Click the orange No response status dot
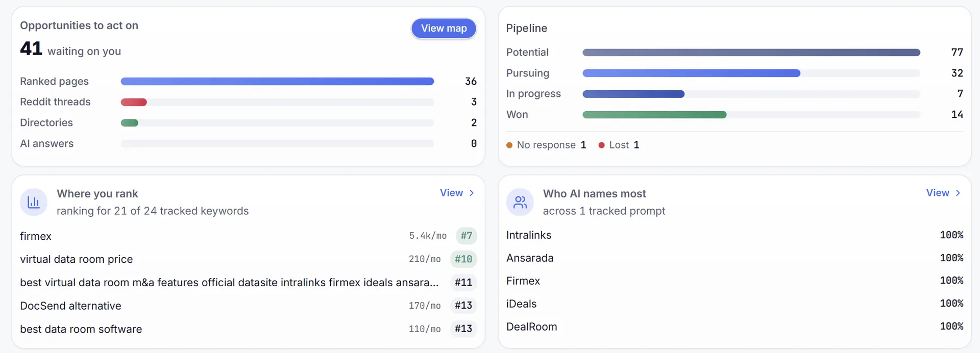The height and width of the screenshot is (353, 980). (x=509, y=145)
